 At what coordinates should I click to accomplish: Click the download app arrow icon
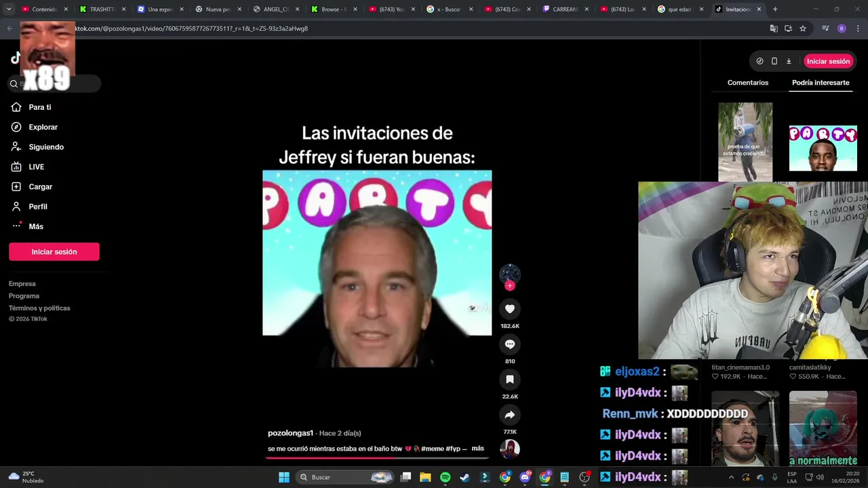click(x=789, y=61)
